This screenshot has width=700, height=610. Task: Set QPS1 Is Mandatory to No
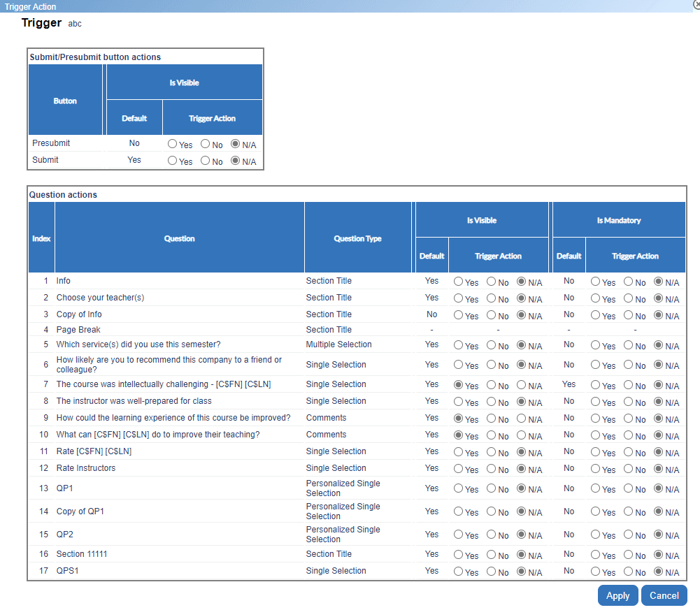[x=629, y=571]
